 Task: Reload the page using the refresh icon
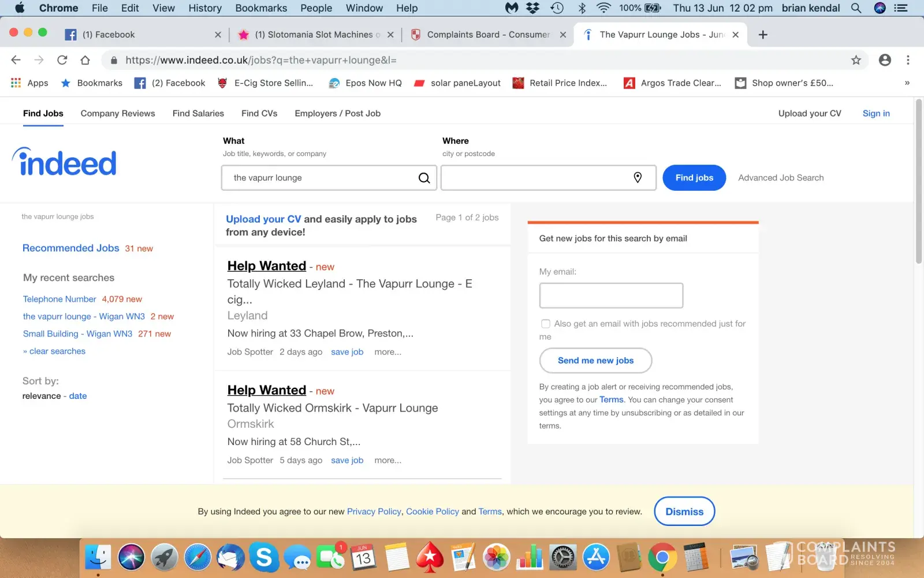tap(62, 60)
